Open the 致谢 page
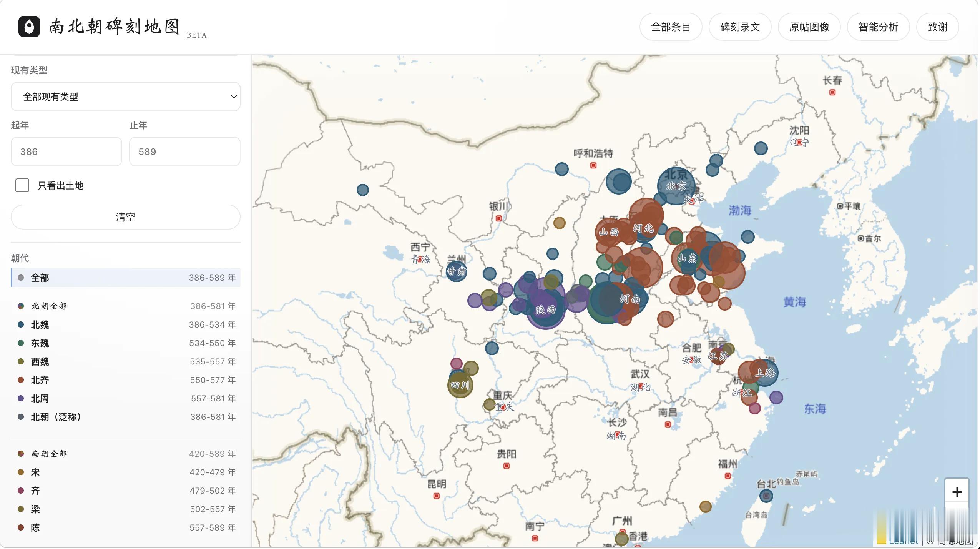The width and height of the screenshot is (980, 549). click(x=937, y=27)
